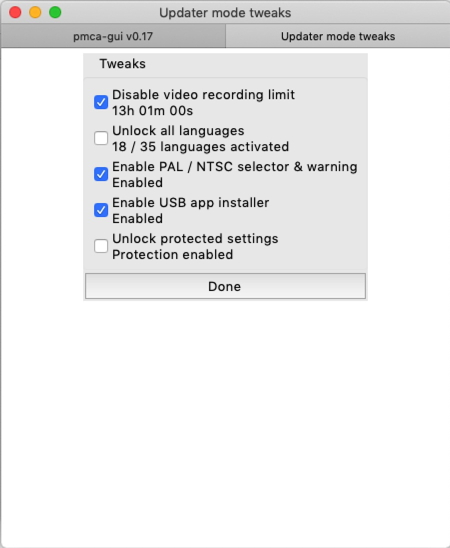
Task: Click the window title Updater mode tweaks
Action: (x=225, y=13)
